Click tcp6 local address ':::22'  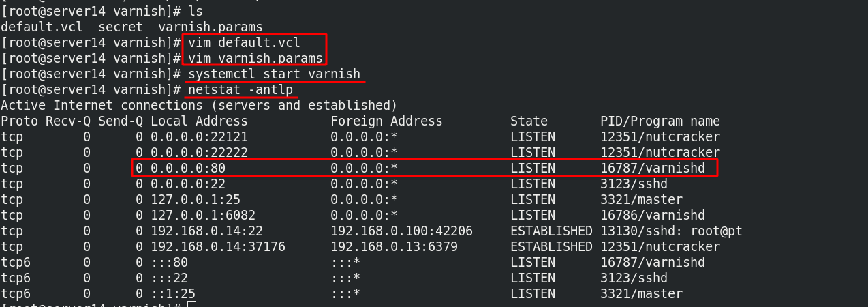[x=169, y=278]
